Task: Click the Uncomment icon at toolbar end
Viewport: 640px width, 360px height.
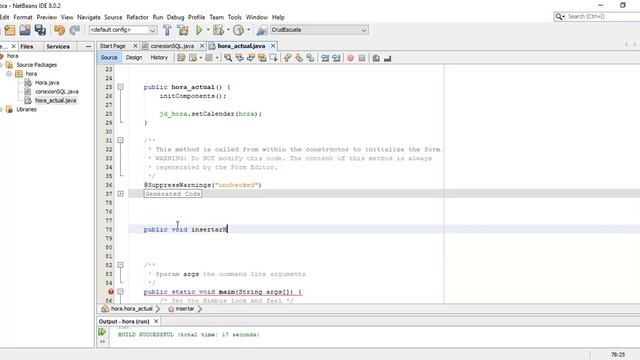Action: point(388,58)
